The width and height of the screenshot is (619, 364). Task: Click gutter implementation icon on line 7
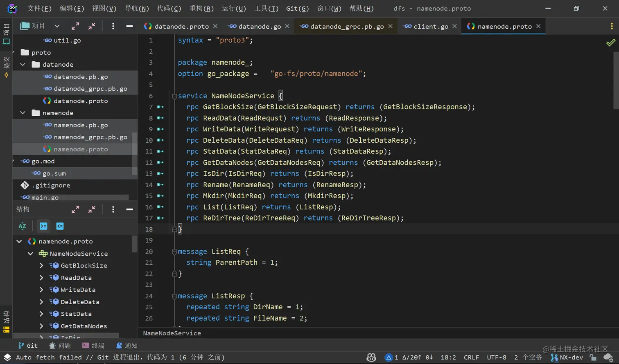(x=160, y=107)
